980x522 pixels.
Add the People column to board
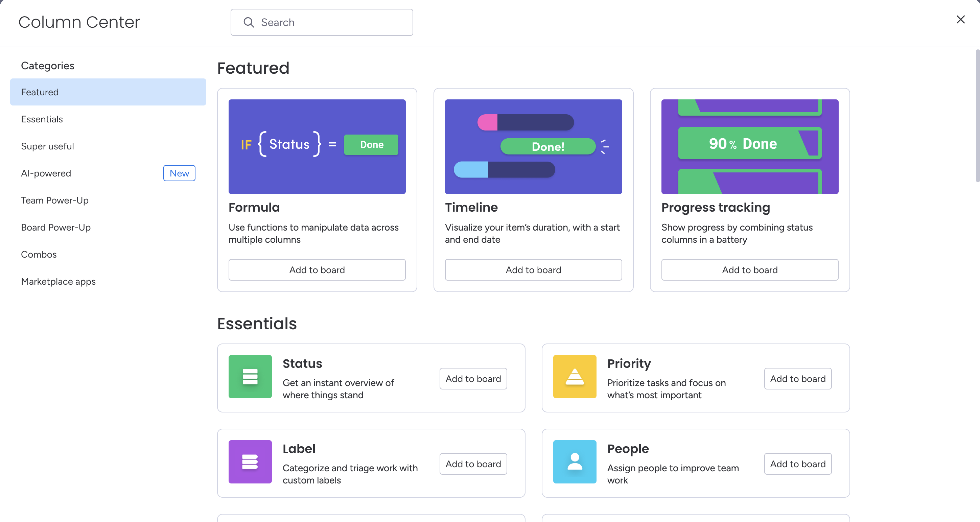tap(797, 464)
